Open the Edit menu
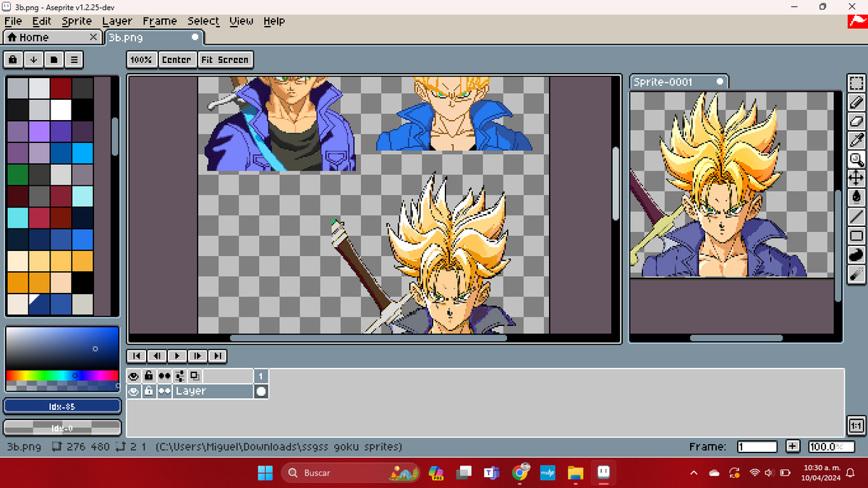Image resolution: width=868 pixels, height=488 pixels. pyautogui.click(x=42, y=21)
